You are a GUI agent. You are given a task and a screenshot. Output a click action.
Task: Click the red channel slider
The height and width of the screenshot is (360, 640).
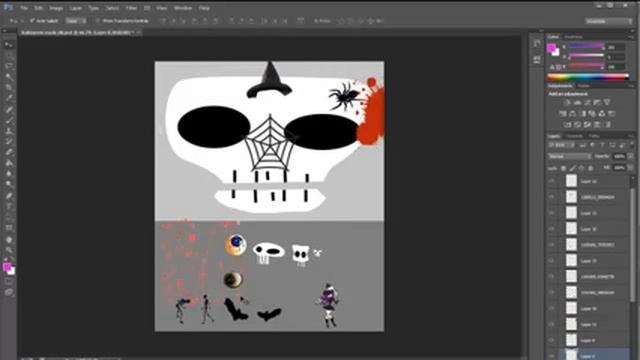point(586,46)
